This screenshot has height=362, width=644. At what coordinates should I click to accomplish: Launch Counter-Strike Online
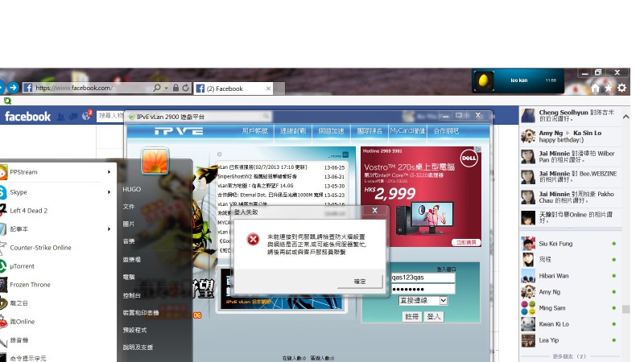click(x=40, y=248)
